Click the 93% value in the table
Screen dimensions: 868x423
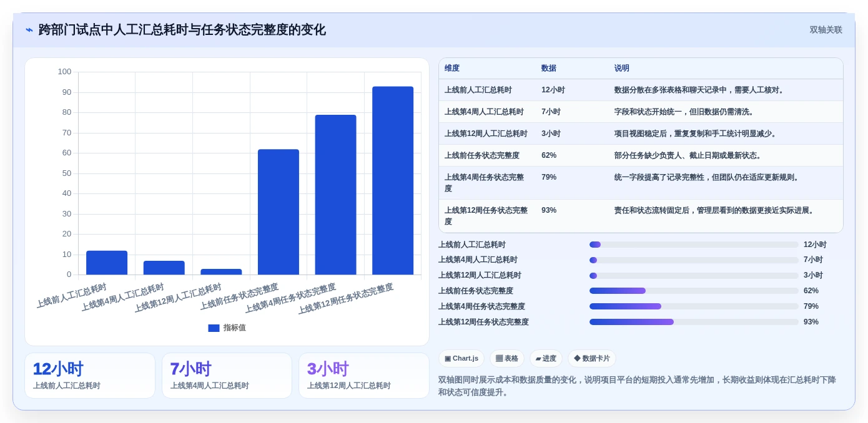pos(549,210)
